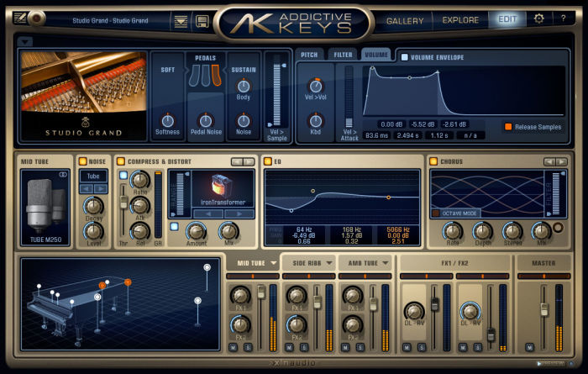Click the save preset floppy disk icon
This screenshot has height=374, width=588.
point(202,21)
